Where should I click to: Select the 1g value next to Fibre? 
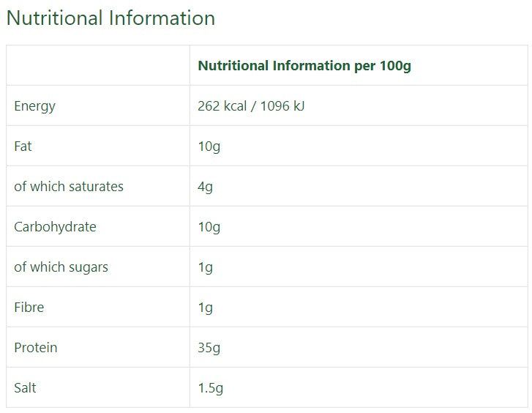click(206, 308)
